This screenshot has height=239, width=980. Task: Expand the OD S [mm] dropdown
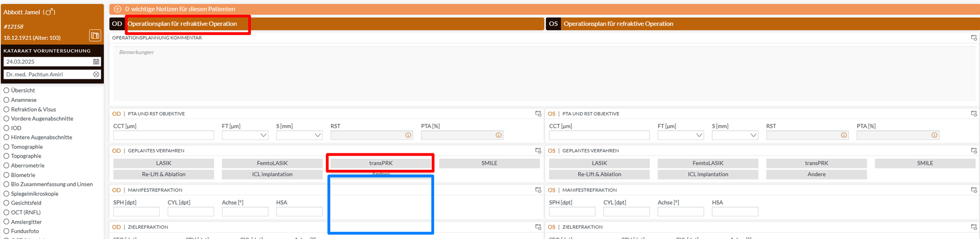(318, 135)
